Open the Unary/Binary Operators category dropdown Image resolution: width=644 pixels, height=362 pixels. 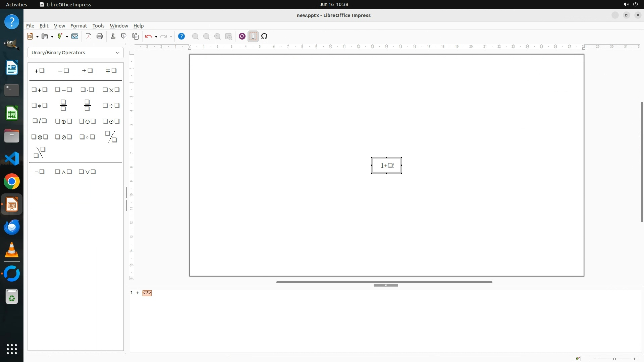(75, 53)
